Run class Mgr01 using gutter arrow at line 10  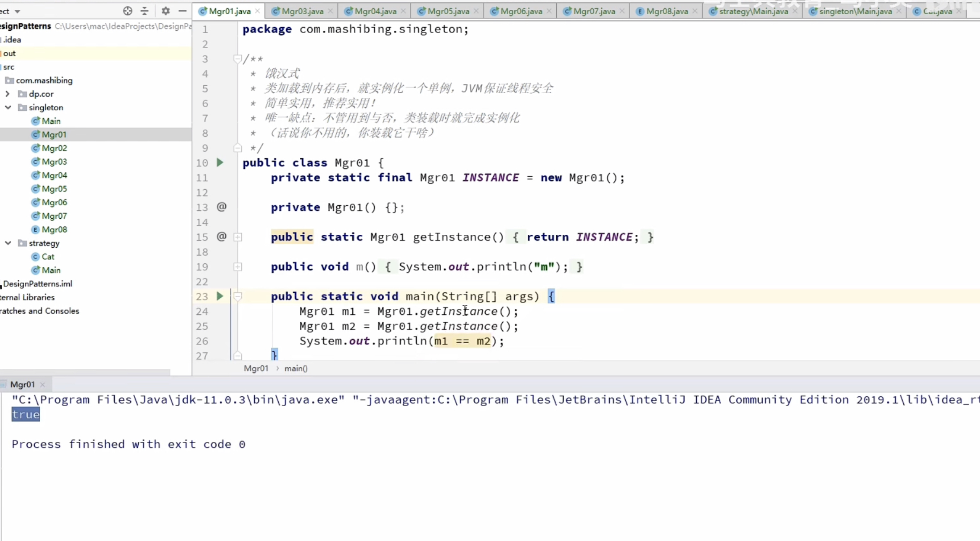tap(220, 162)
